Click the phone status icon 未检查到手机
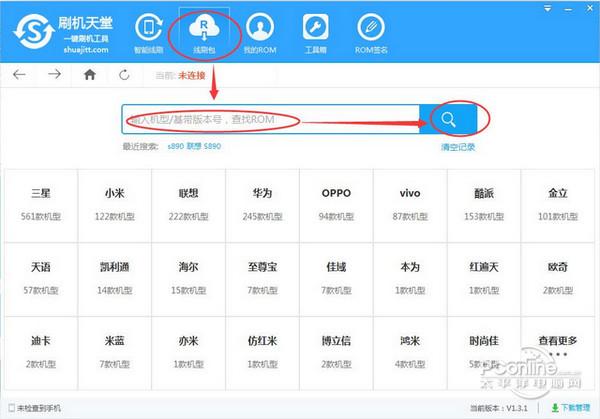This screenshot has height=419, width=600. (11, 408)
